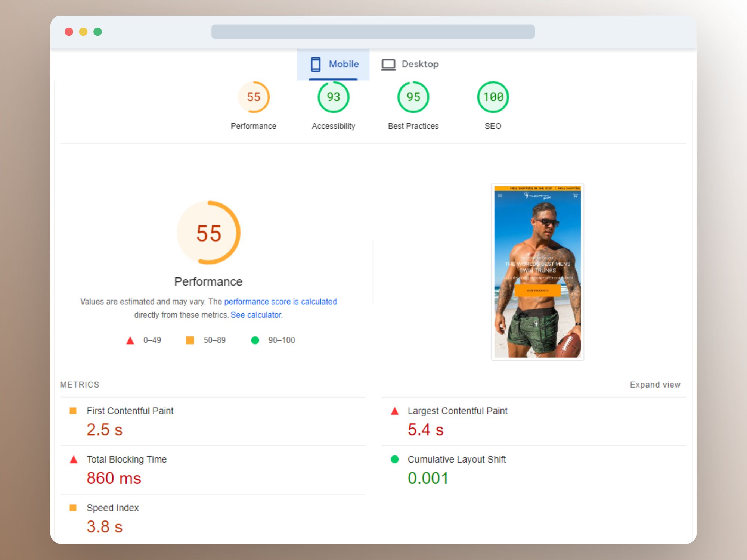This screenshot has width=747, height=560.
Task: Open the 'See calculator' link
Action: [256, 315]
